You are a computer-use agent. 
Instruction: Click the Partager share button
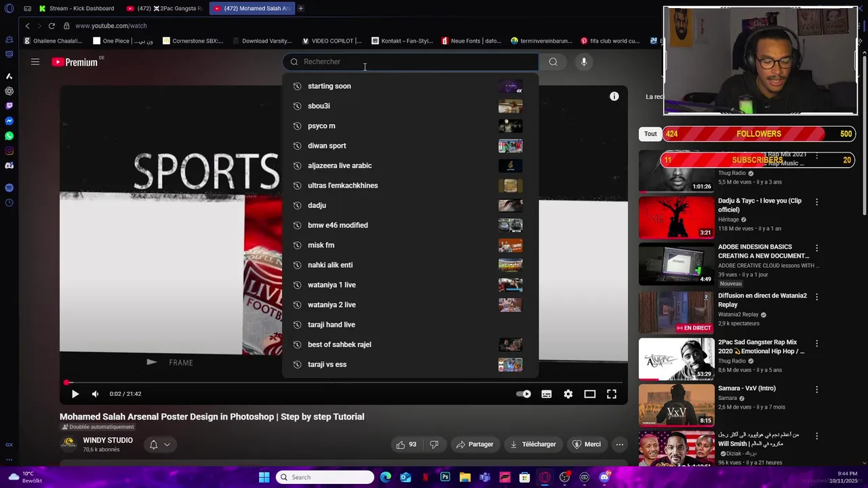coord(475,445)
